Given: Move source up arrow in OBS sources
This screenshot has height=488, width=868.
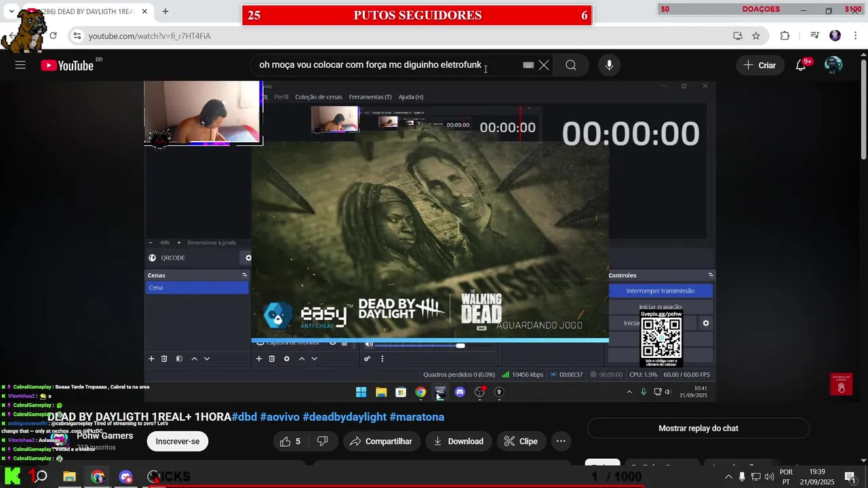Looking at the screenshot, I should click(x=302, y=359).
